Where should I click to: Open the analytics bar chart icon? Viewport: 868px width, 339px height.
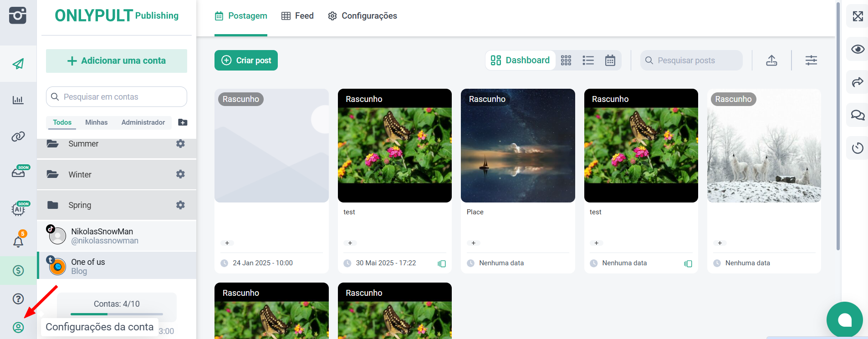[18, 100]
